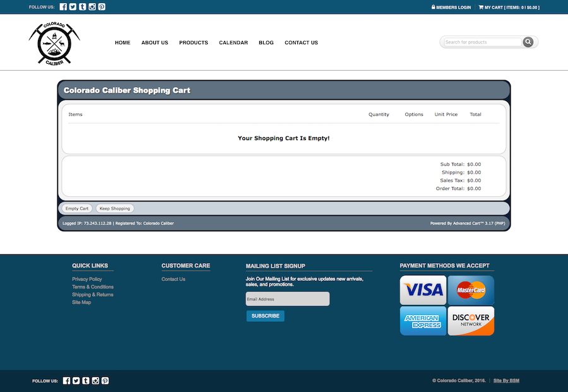Open Contact Us in the main navigation

click(x=302, y=43)
